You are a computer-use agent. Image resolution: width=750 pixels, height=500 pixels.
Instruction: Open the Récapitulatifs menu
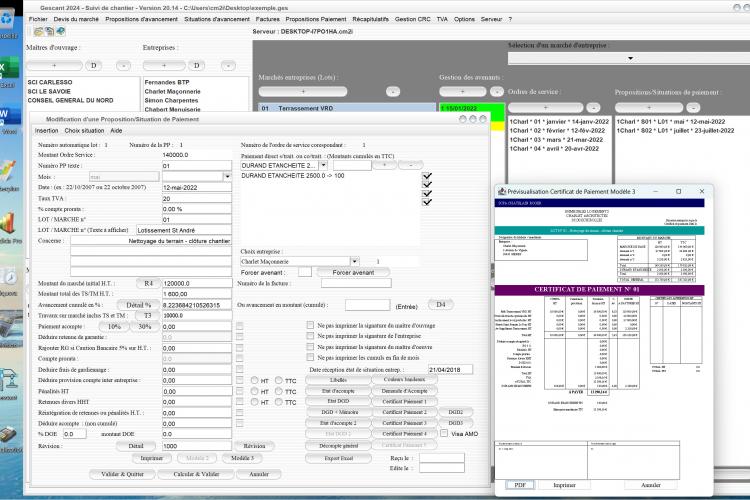tap(370, 19)
